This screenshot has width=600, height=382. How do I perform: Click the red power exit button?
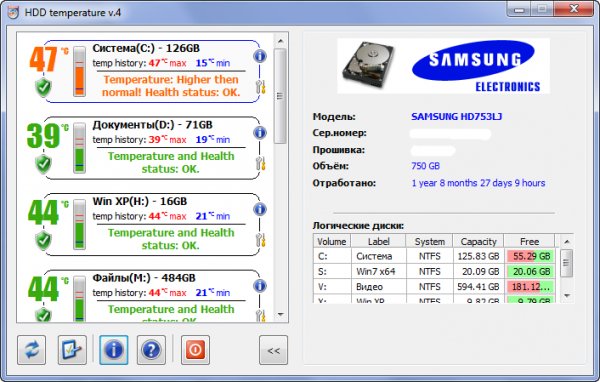[x=195, y=350]
